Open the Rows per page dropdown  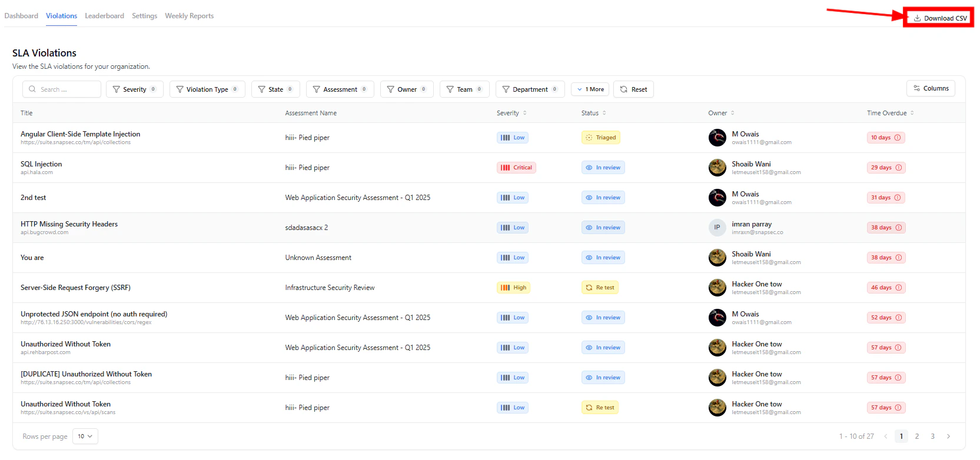pyautogui.click(x=85, y=436)
